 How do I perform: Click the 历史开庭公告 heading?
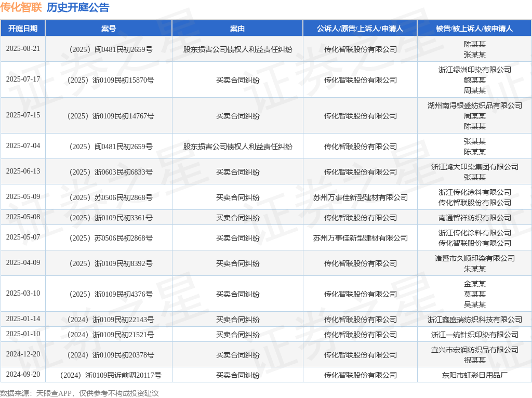tap(78, 7)
